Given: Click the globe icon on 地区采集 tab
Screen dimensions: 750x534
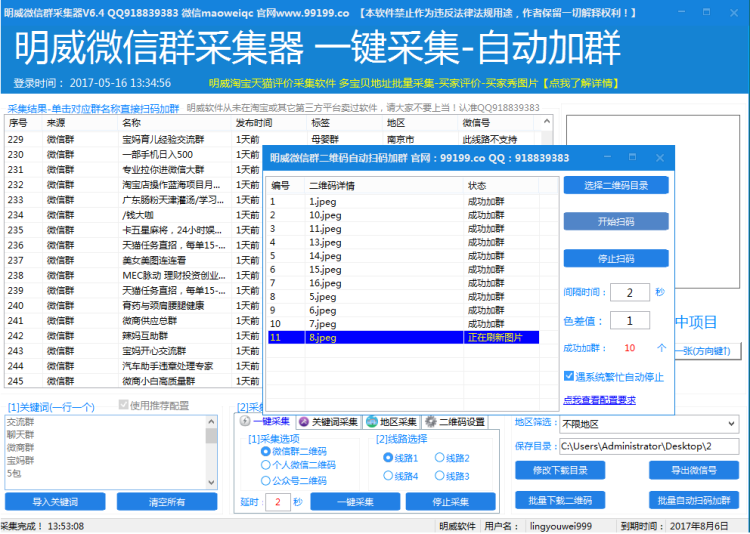Looking at the screenshot, I should pos(371,422).
